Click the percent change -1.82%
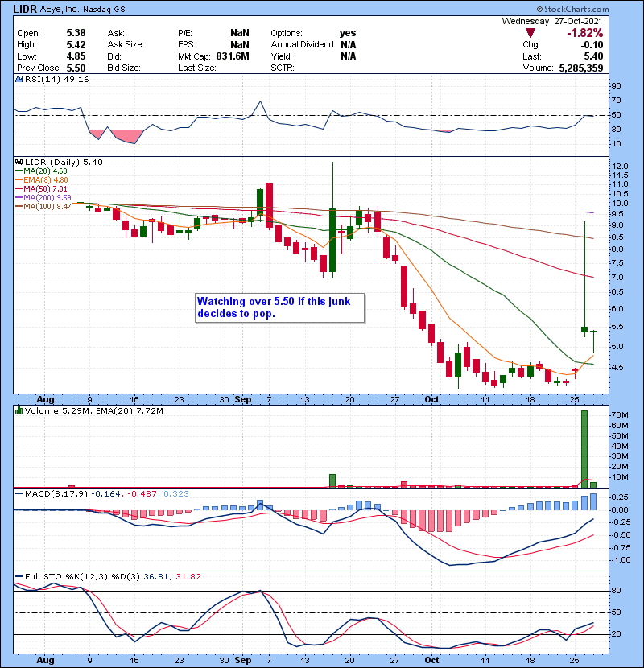644x668 pixels. [584, 33]
